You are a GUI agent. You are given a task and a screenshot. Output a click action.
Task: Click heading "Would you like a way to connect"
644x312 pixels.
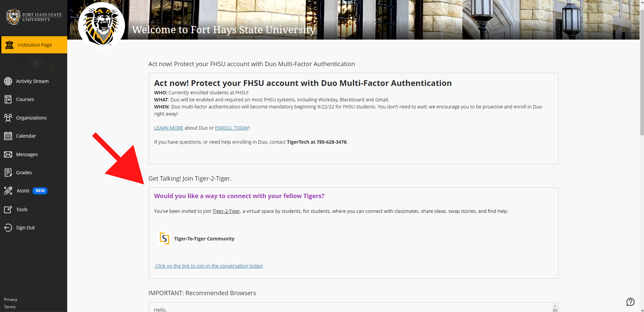point(239,196)
